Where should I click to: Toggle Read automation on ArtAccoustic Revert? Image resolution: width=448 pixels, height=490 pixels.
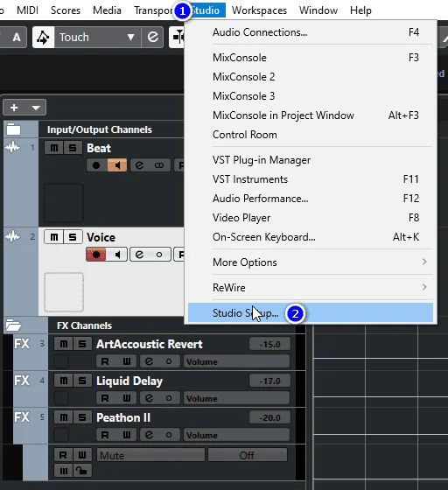(x=105, y=361)
